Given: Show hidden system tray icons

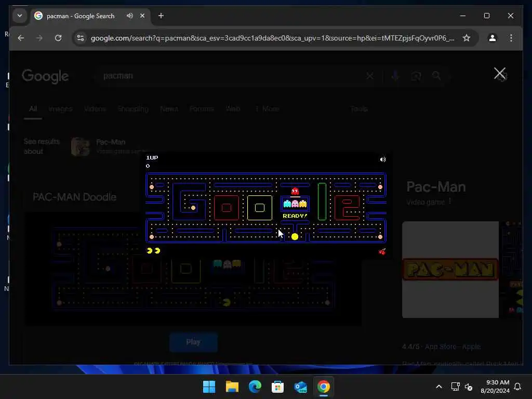Looking at the screenshot, I should [438, 387].
